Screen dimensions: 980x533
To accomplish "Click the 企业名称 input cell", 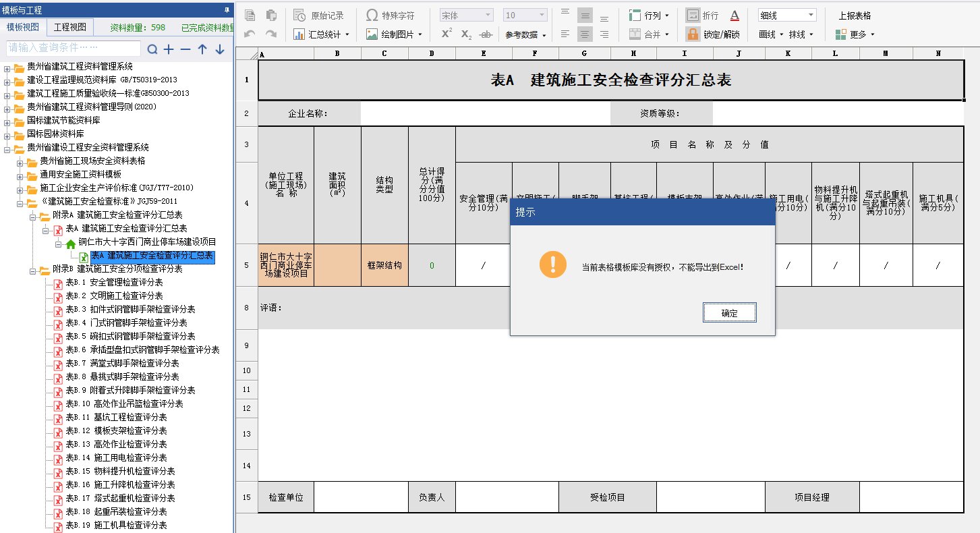I will click(x=485, y=113).
